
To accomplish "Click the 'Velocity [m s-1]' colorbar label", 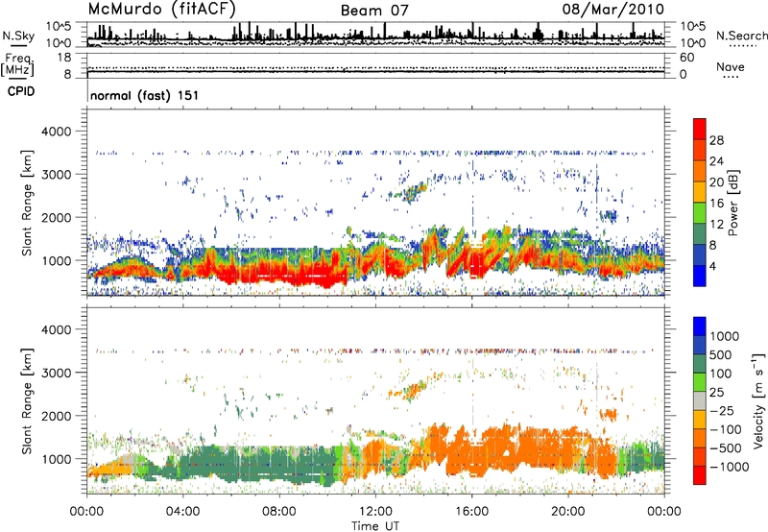I will click(758, 400).
